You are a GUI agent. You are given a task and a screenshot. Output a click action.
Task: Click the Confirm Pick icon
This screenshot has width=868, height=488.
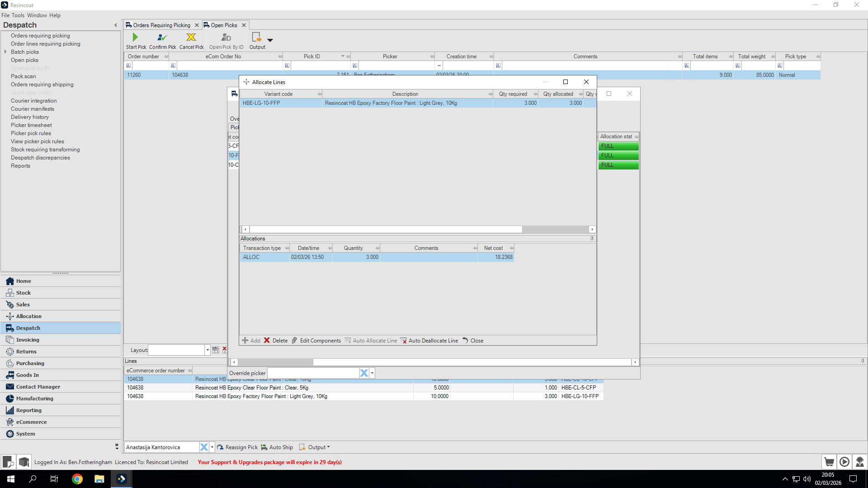pyautogui.click(x=162, y=37)
